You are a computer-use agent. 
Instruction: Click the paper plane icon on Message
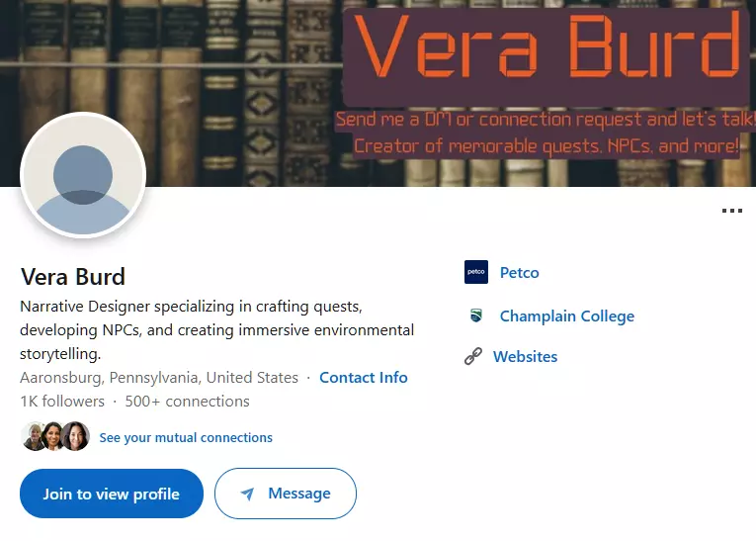(x=248, y=494)
